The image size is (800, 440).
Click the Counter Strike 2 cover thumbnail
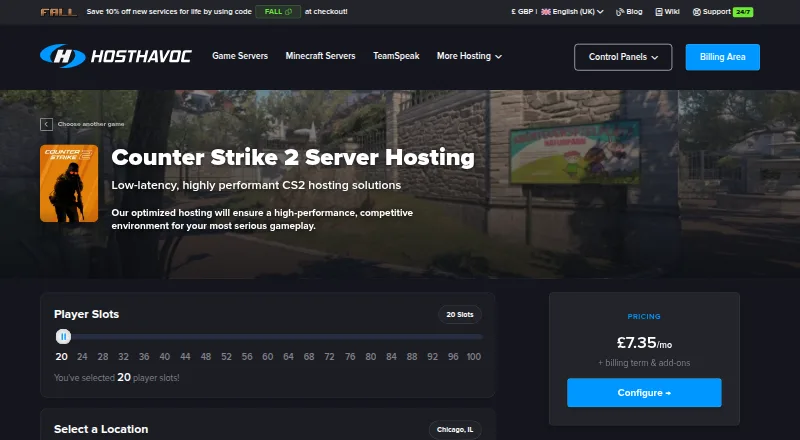click(69, 183)
